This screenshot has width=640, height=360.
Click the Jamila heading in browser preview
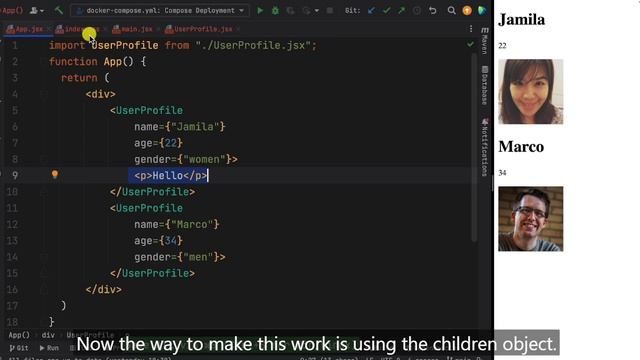pos(521,19)
